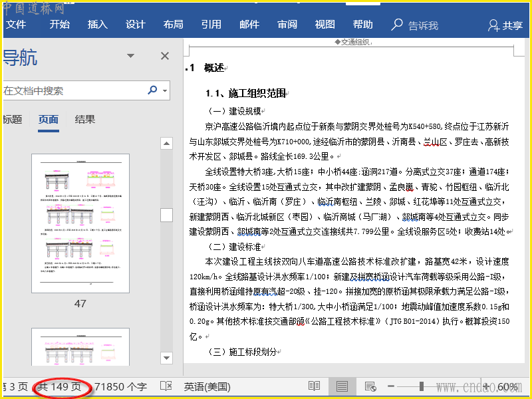Click the 60% zoom level
This screenshot has width=532, height=399.
507,386
